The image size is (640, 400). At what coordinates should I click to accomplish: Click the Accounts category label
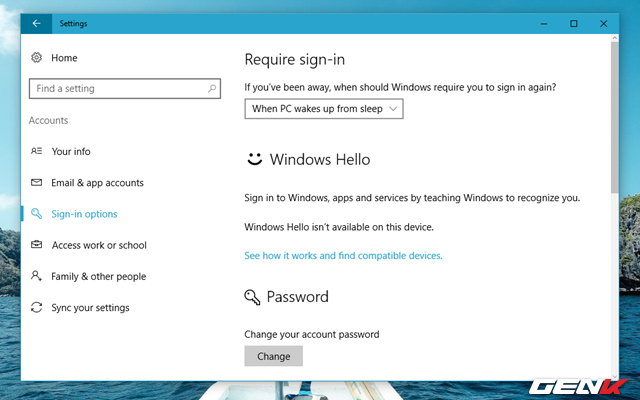(48, 120)
